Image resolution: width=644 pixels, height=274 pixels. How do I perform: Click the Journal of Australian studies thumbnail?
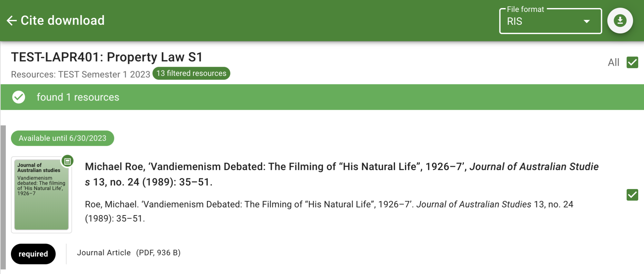42,195
